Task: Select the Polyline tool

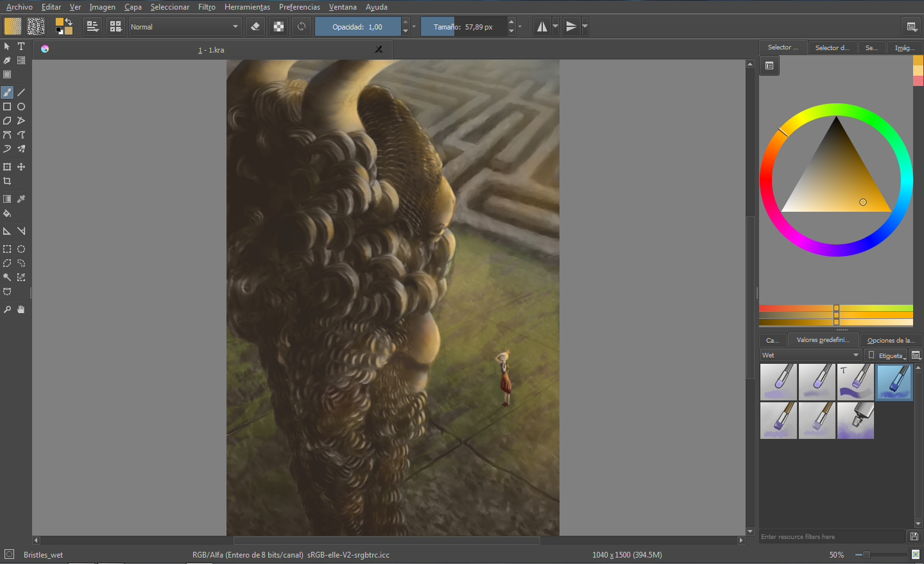Action: (x=21, y=121)
